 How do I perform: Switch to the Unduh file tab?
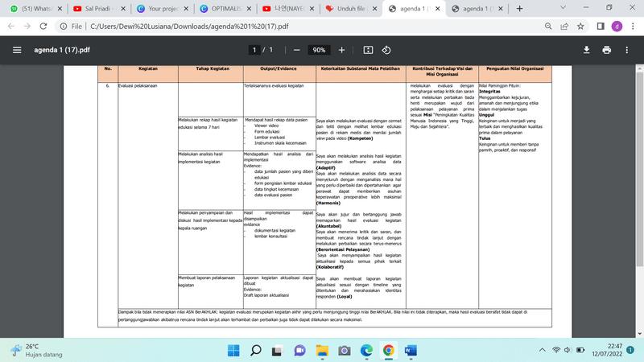pos(351,9)
